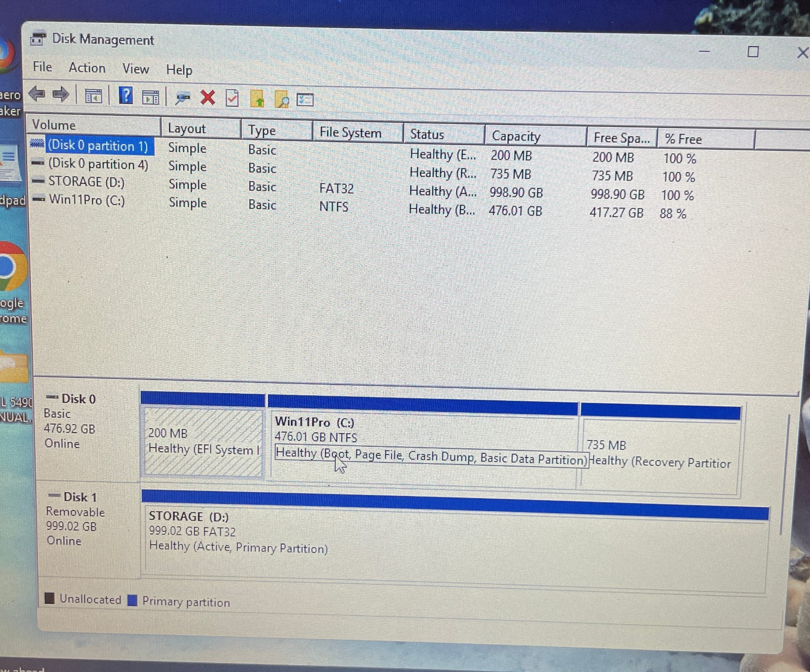
Task: Click the folder with green arrow icon
Action: pos(257,99)
